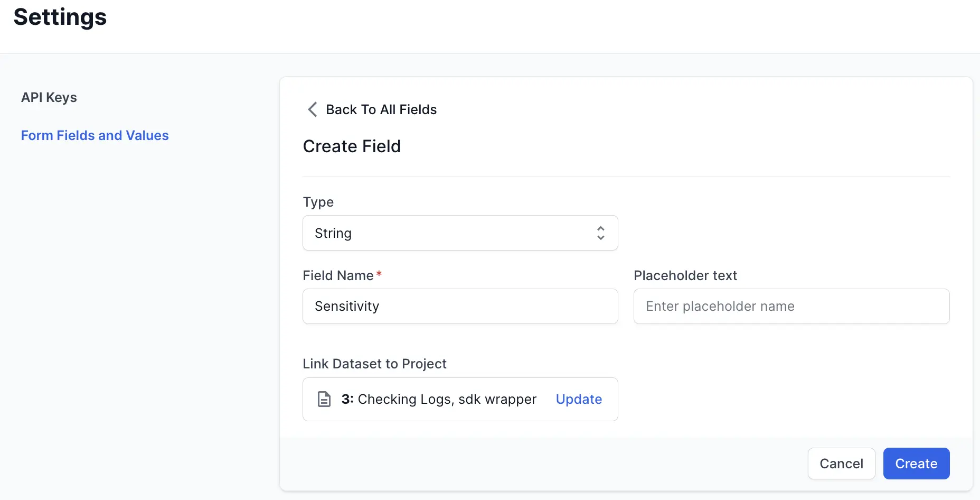Click the dataset name Checking Logs, sdk wrapper
980x500 pixels.
(446, 399)
